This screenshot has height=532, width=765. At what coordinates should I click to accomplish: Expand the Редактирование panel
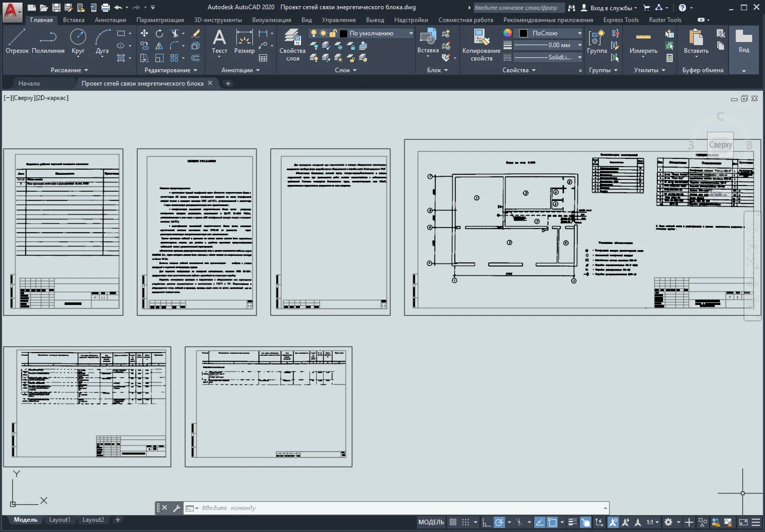point(171,70)
